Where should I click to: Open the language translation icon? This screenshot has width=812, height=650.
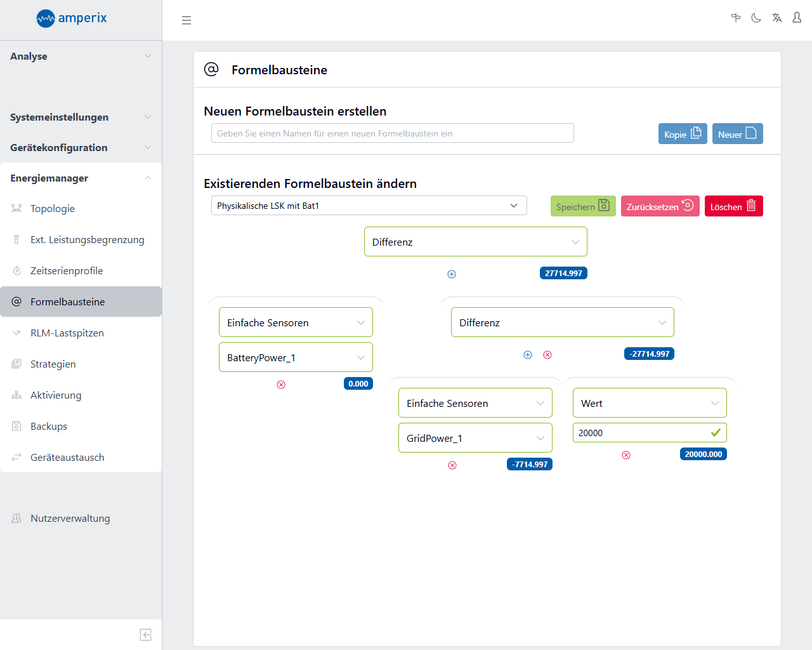[x=776, y=18]
